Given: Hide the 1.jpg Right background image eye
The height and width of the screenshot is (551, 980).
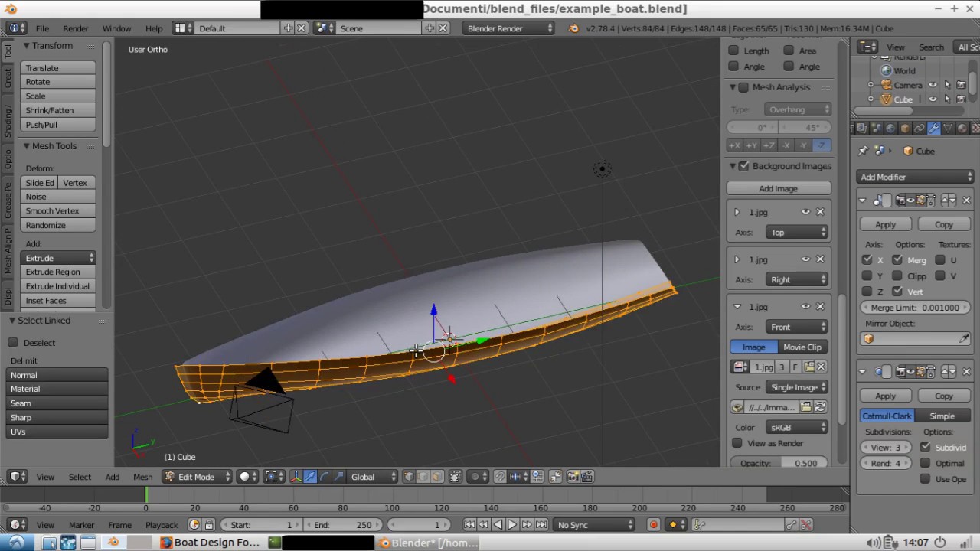Looking at the screenshot, I should click(805, 259).
